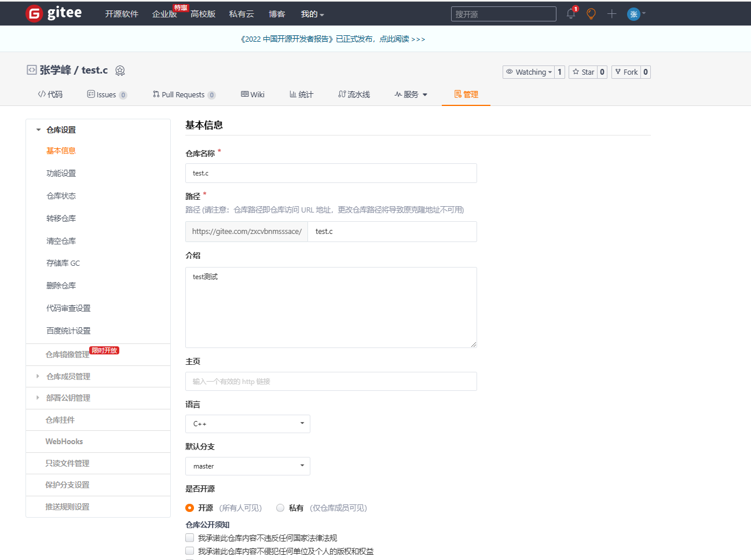Open 仓库镜像管理 in sidebar
The image size is (751, 560).
67,354
